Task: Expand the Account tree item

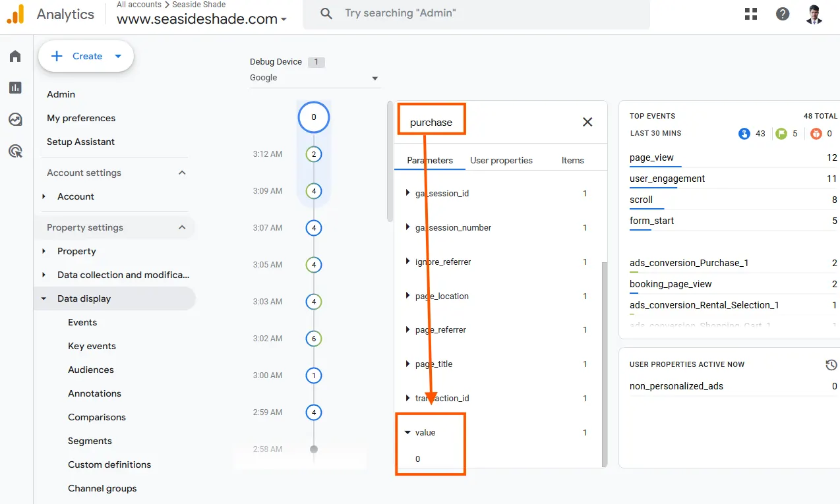Action: (x=44, y=196)
